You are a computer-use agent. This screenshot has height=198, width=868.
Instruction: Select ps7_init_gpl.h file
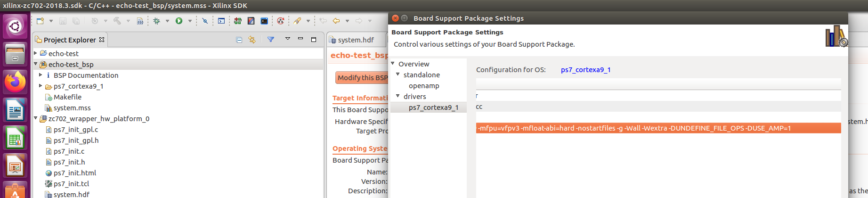click(x=76, y=140)
